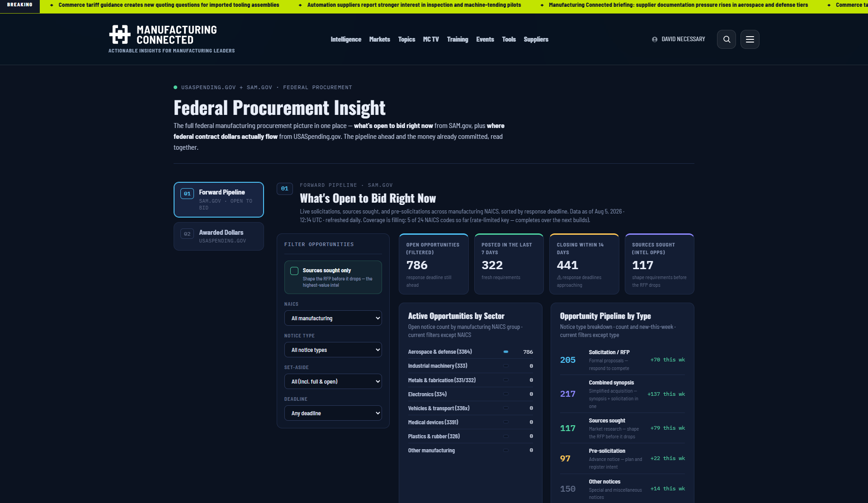Select MC TV in the navigation

tap(431, 39)
